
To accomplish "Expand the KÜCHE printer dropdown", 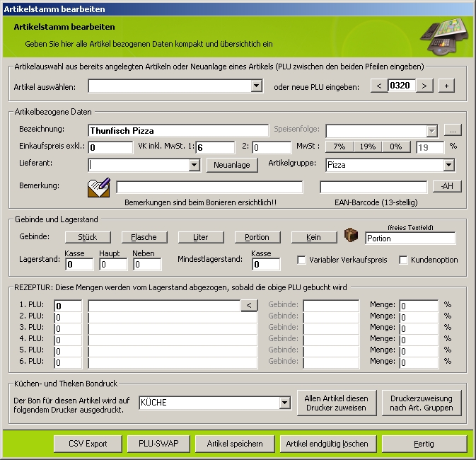I will [284, 403].
